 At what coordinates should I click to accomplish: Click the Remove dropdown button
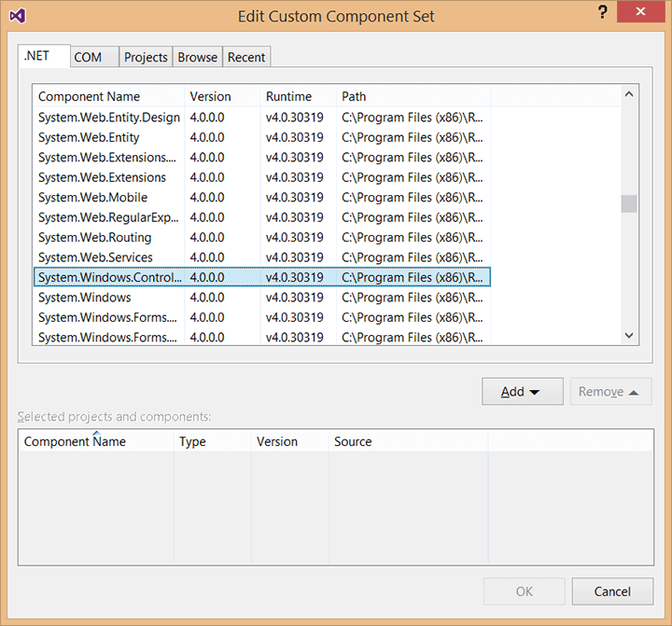pos(610,391)
